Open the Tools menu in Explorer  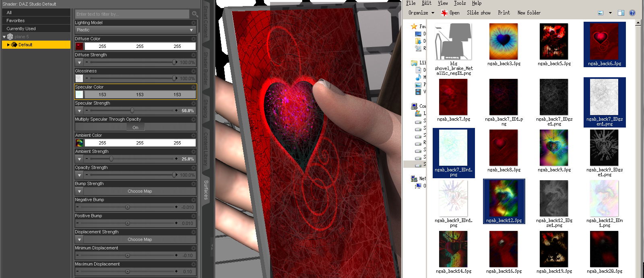(x=460, y=3)
